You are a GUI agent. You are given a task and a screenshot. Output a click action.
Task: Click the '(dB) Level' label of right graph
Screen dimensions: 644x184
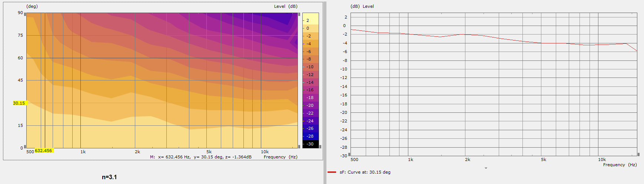tap(362, 6)
